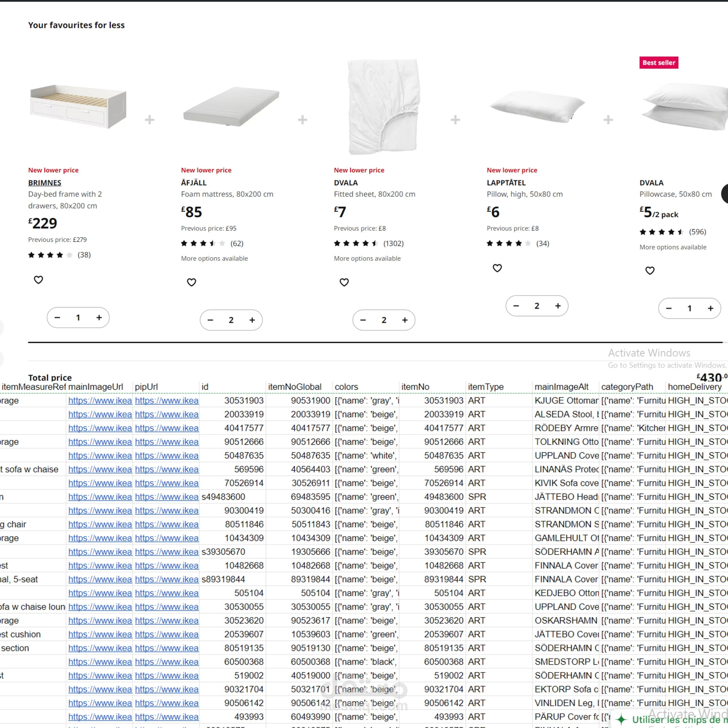Open DVALA title above 'Pillowcase, 50x80 cm'
Screen dimensions: 728x728
[x=652, y=183]
